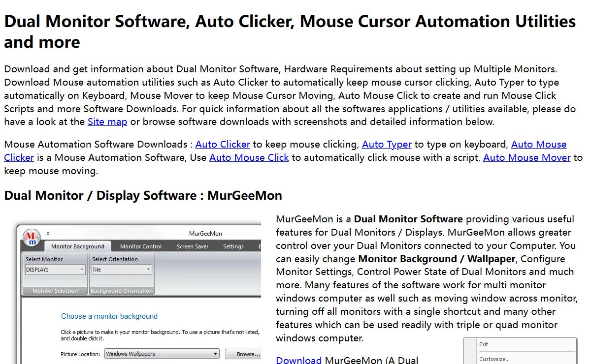This screenshot has width=591, height=364.
Task: Choose Customize... in the context menu
Action: point(494,359)
